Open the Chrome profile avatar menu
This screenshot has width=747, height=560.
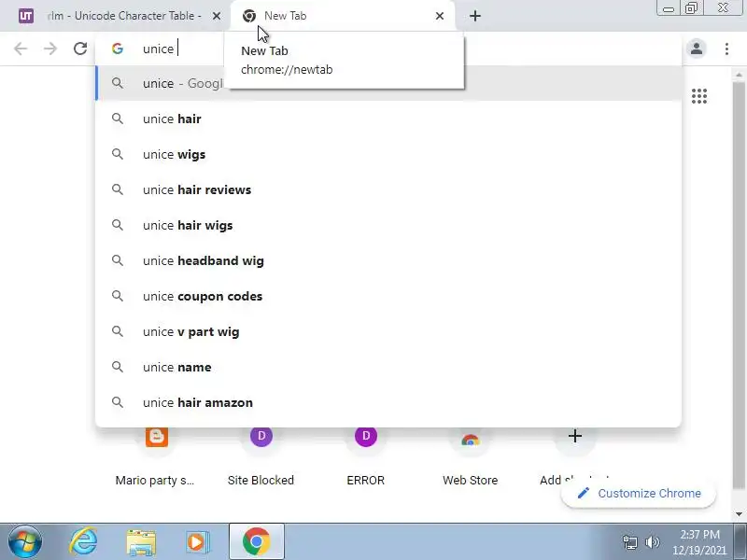pyautogui.click(x=697, y=49)
